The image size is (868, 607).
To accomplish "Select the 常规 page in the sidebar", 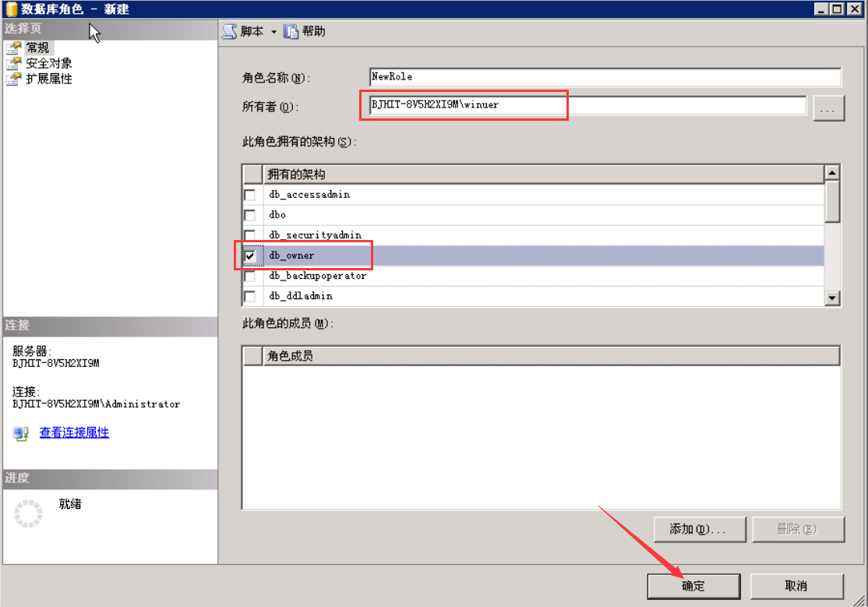I will [x=37, y=48].
